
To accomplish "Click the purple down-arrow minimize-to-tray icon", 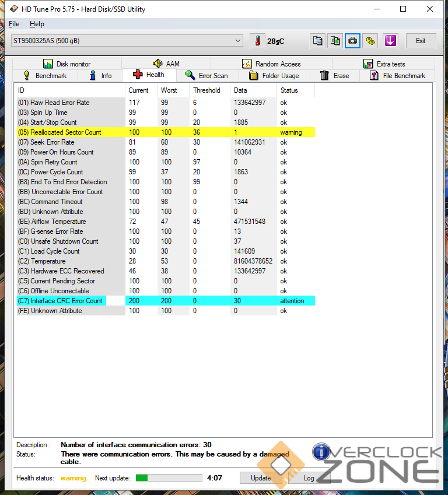I will pos(390,41).
